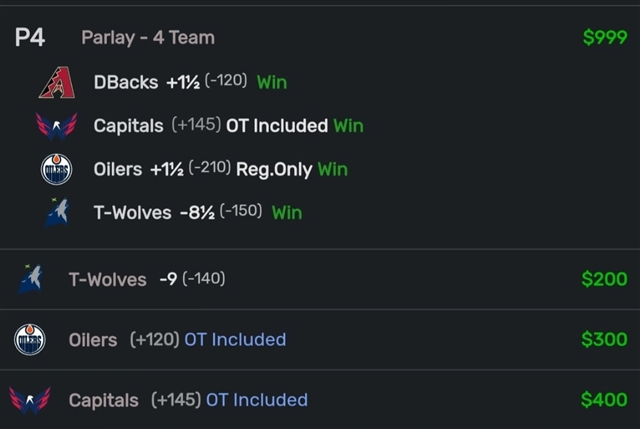The width and height of the screenshot is (640, 429).
Task: Click the Timberwolves logo beside -9 bet
Action: tap(30, 279)
